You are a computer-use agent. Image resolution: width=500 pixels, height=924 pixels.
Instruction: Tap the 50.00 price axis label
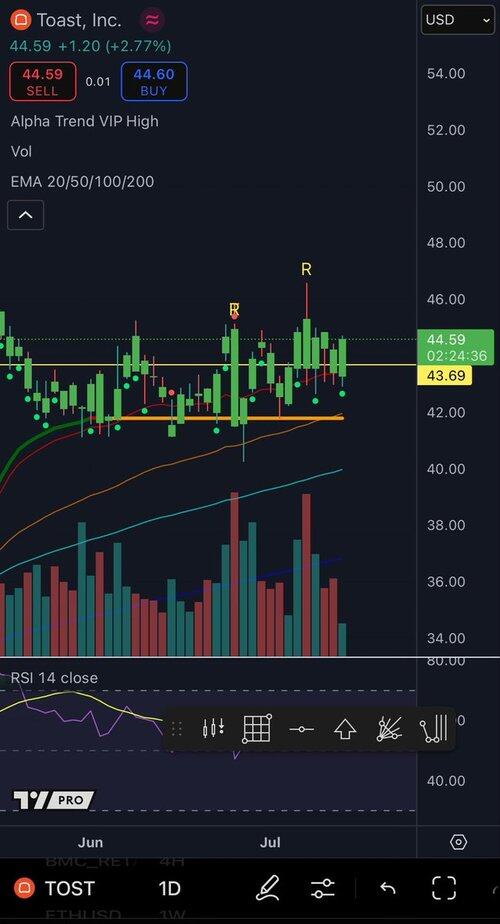446,186
